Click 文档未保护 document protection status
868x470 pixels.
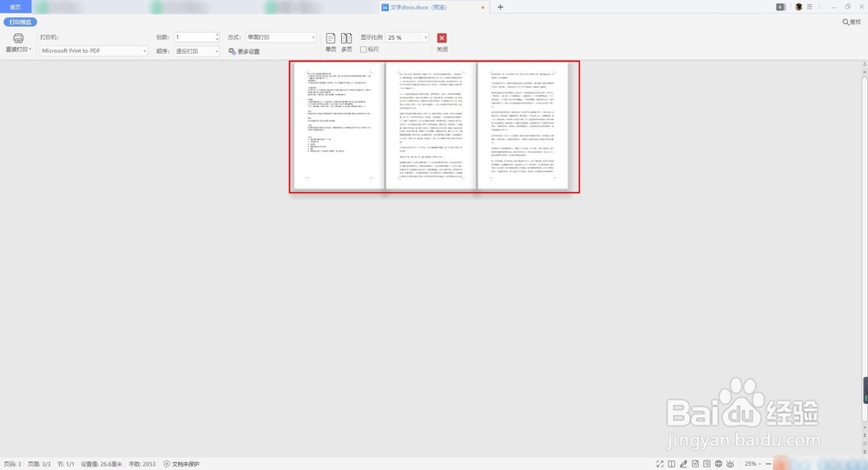(x=181, y=464)
